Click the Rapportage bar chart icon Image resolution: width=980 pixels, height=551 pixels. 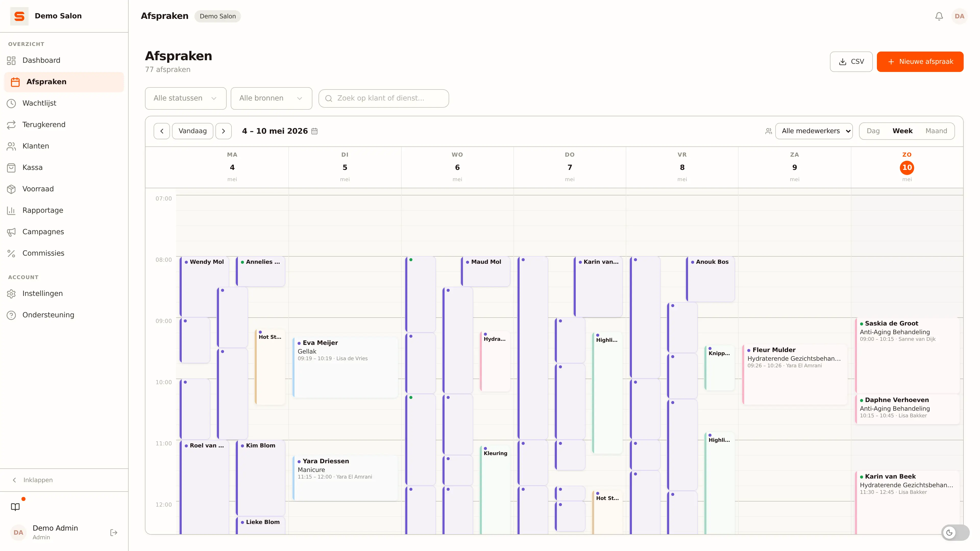11,210
